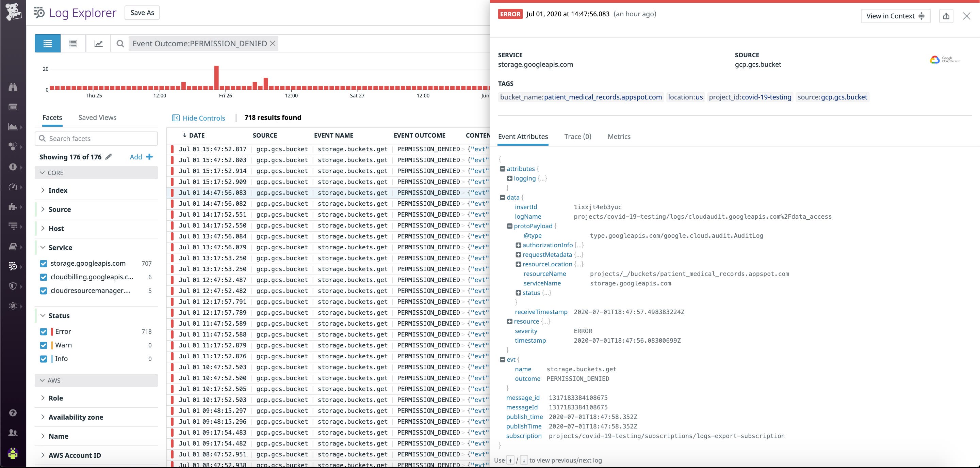Expand the Index facet
Image resolution: width=980 pixels, height=468 pixels.
click(x=43, y=190)
